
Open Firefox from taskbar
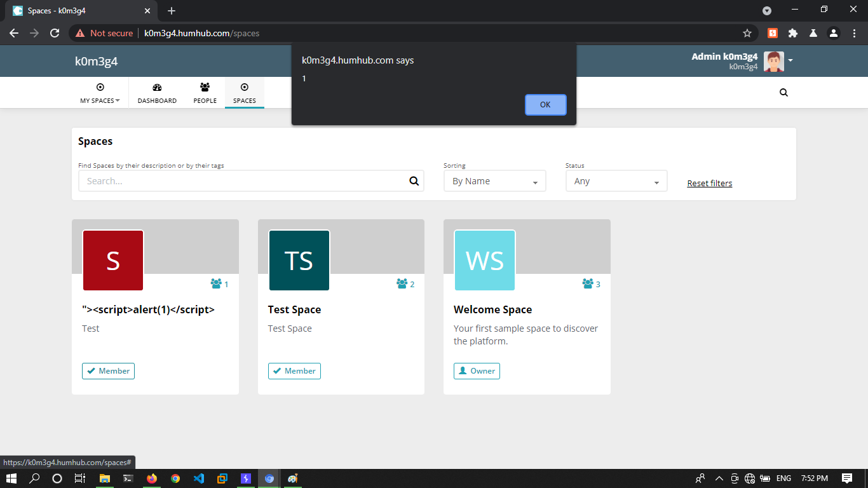[x=151, y=478]
